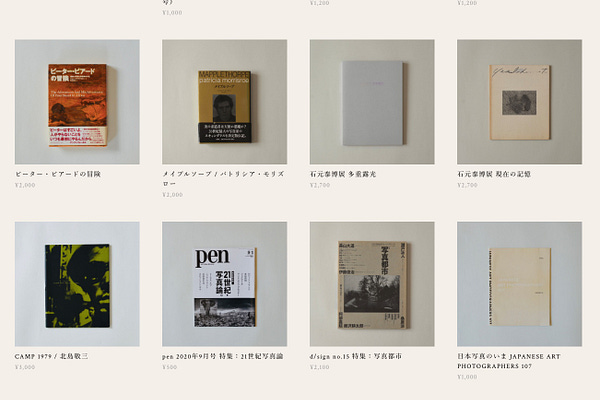Viewport: 600px width, 400px height.
Task: Select the pen magazine cover image
Action: pyautogui.click(x=225, y=284)
